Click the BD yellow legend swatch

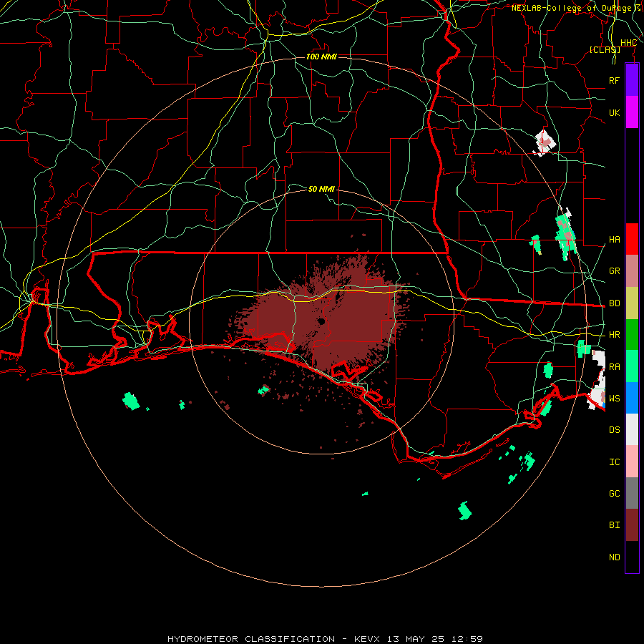point(632,303)
